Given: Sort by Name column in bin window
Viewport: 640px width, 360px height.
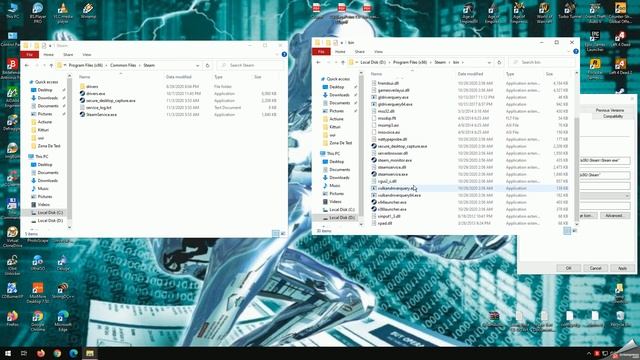Looking at the screenshot, I should point(376,74).
